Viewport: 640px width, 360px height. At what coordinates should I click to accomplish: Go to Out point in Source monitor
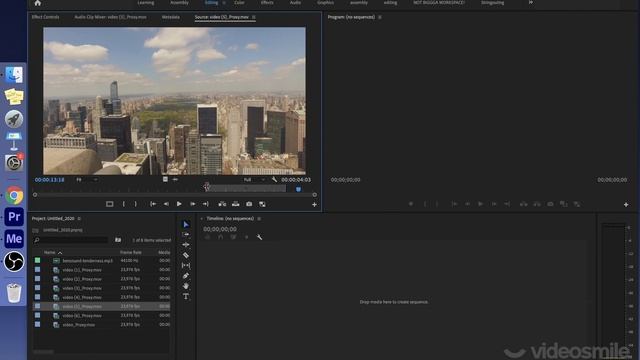(205, 204)
